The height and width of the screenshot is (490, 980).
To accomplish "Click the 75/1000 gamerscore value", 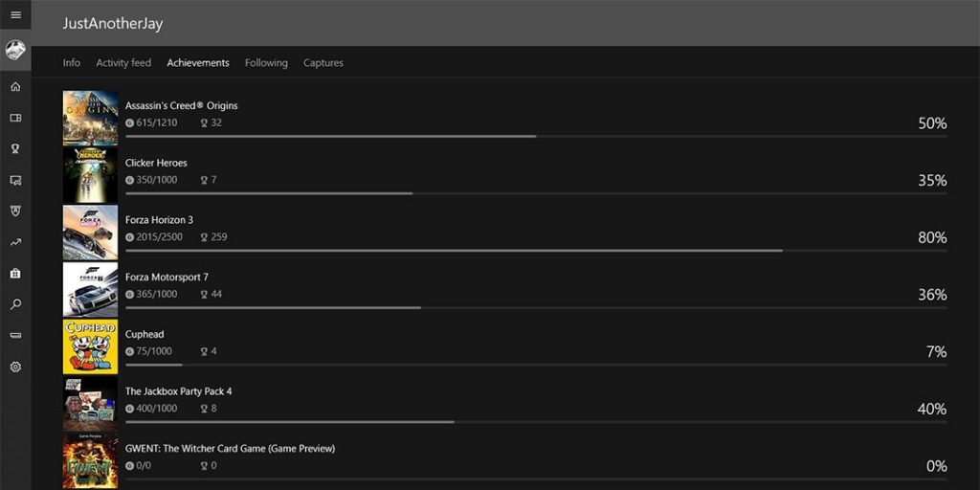I will click(154, 351).
